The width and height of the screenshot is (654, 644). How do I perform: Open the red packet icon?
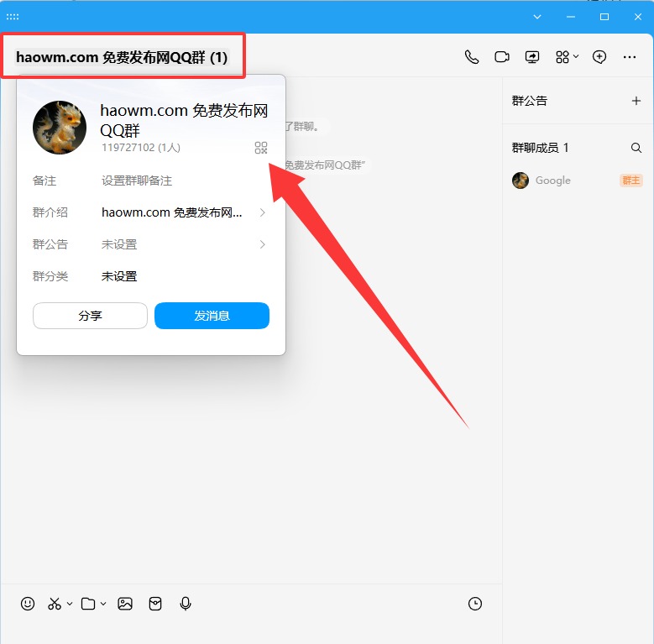pos(155,604)
